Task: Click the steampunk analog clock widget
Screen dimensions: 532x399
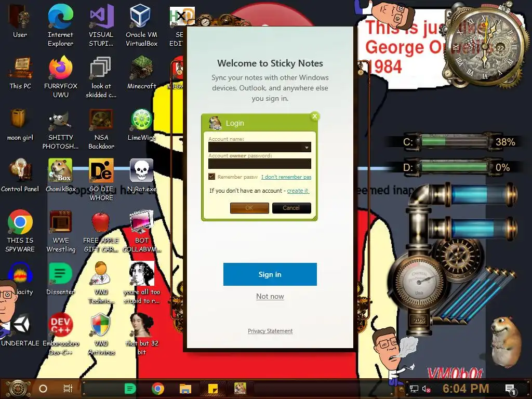Action: point(486,46)
